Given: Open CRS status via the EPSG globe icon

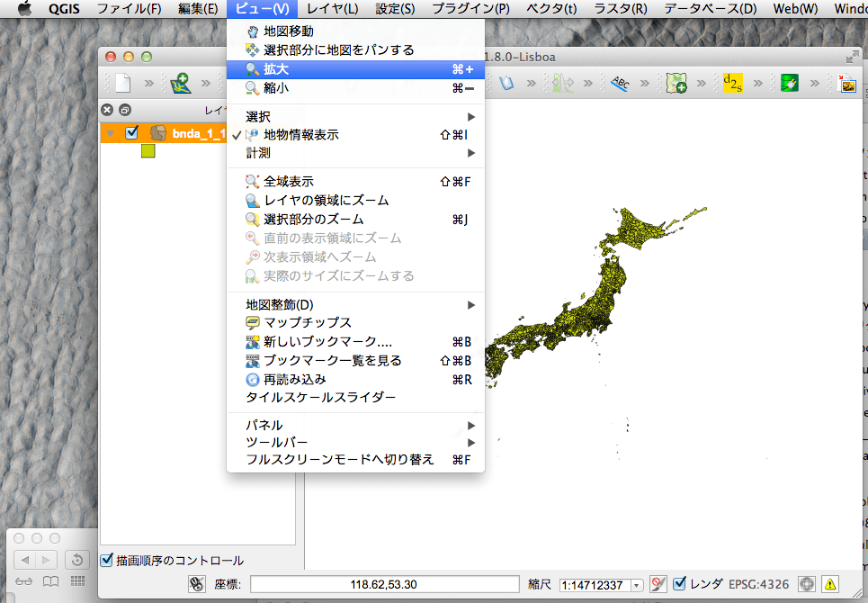Looking at the screenshot, I should [807, 584].
